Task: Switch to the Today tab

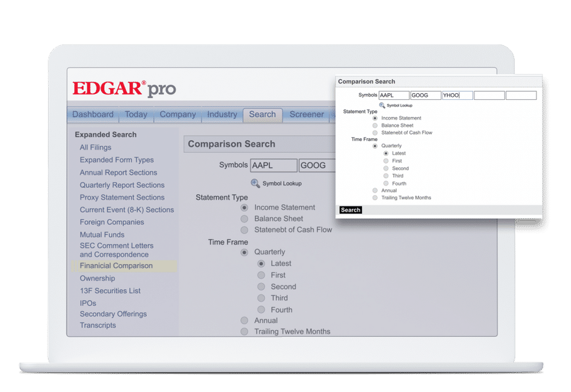Action: coord(136,114)
